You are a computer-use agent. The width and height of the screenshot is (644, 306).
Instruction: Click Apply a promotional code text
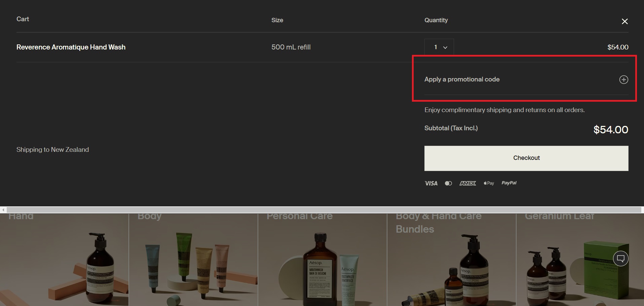coord(462,79)
